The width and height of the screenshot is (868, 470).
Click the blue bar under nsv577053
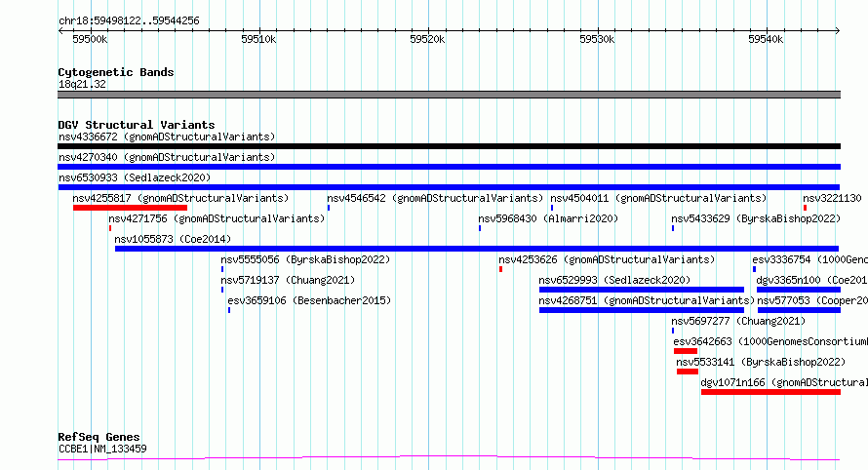coord(800,310)
